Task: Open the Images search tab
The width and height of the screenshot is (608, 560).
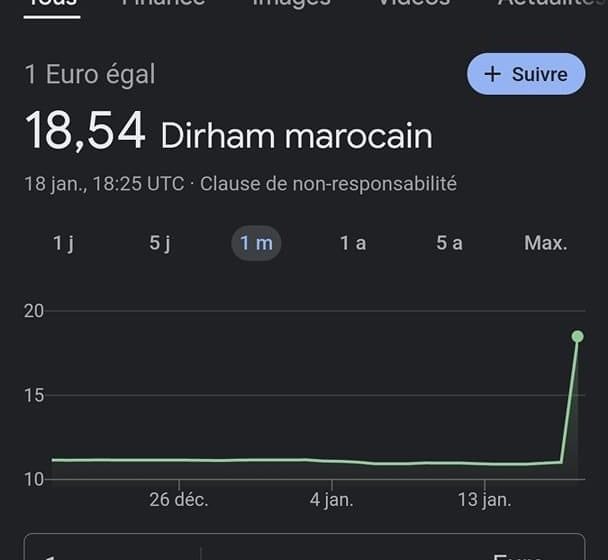Action: point(292,3)
